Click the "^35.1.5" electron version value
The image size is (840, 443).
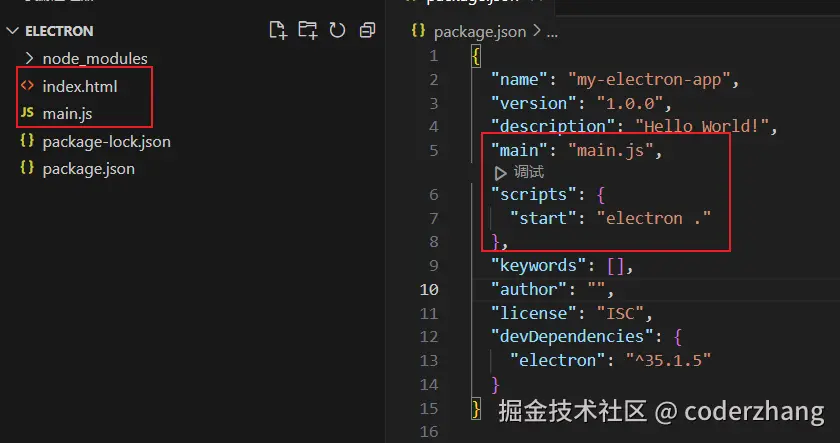(x=668, y=360)
